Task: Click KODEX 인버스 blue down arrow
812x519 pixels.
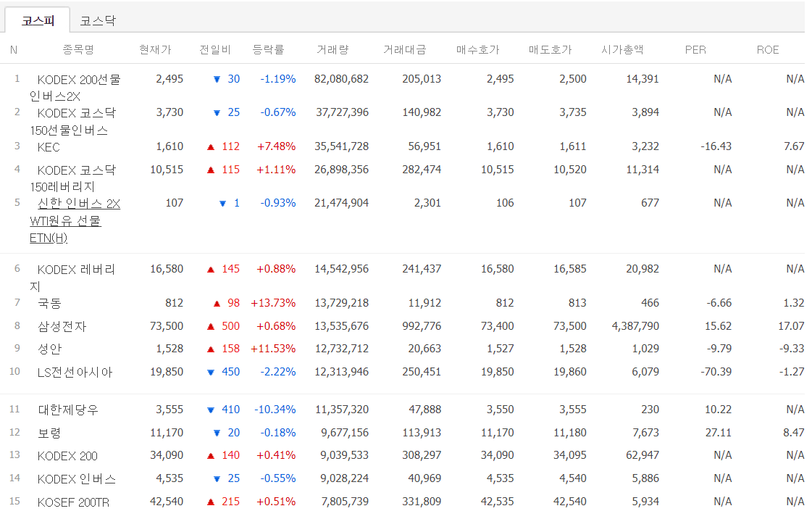Action: (x=217, y=479)
